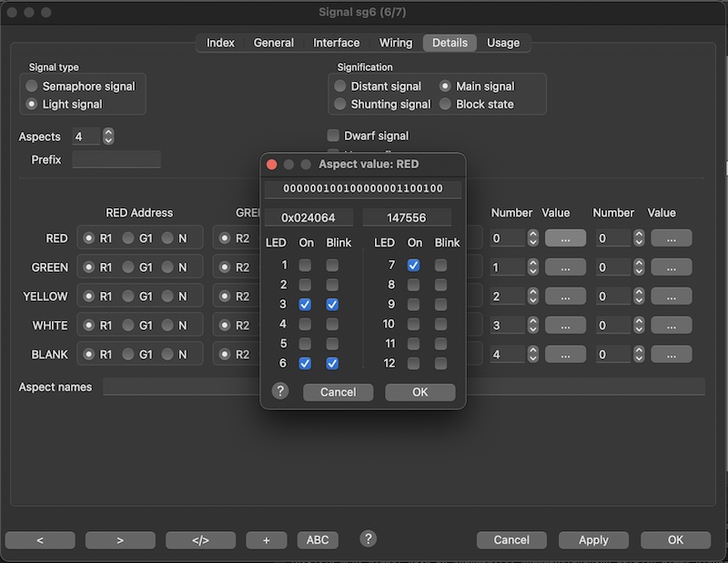Click the help question mark in Aspect dialog
This screenshot has height=563, width=728.
pos(280,391)
